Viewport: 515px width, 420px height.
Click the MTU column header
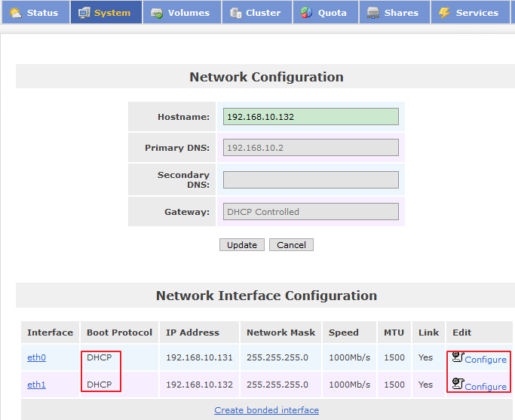point(394,333)
